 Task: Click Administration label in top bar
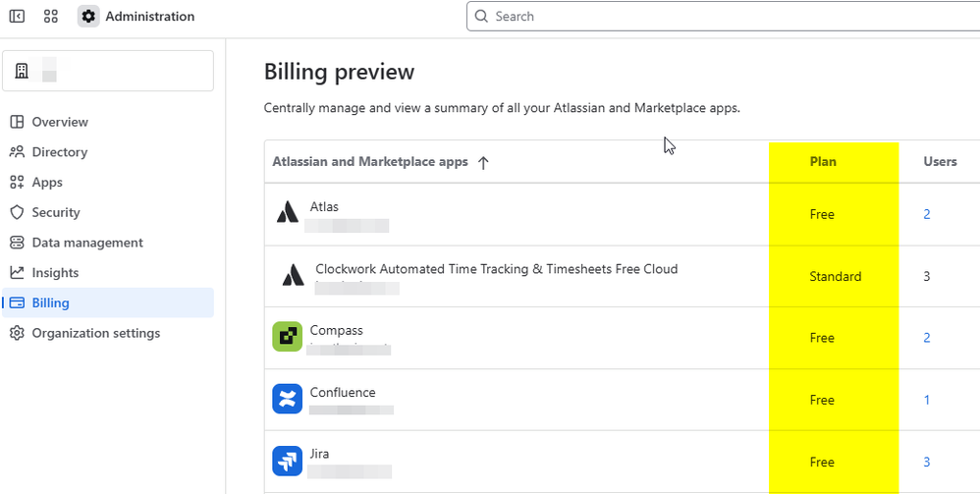point(150,17)
